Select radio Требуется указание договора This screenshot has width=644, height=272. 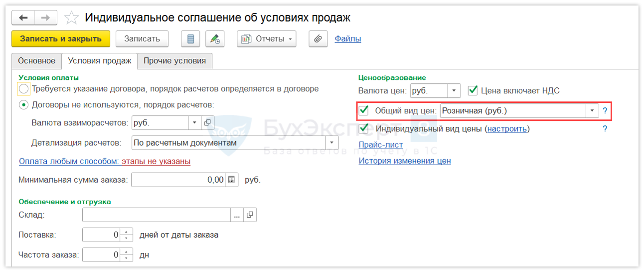coord(23,89)
